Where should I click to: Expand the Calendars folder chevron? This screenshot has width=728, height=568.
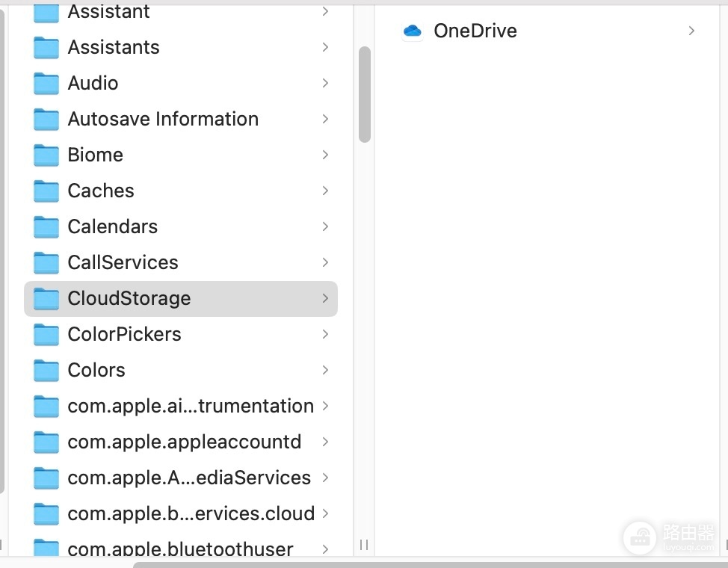[x=325, y=226]
